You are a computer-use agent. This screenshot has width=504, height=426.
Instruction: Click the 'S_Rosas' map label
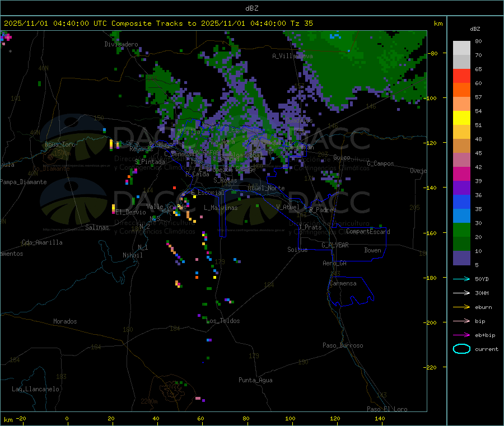click(225, 180)
